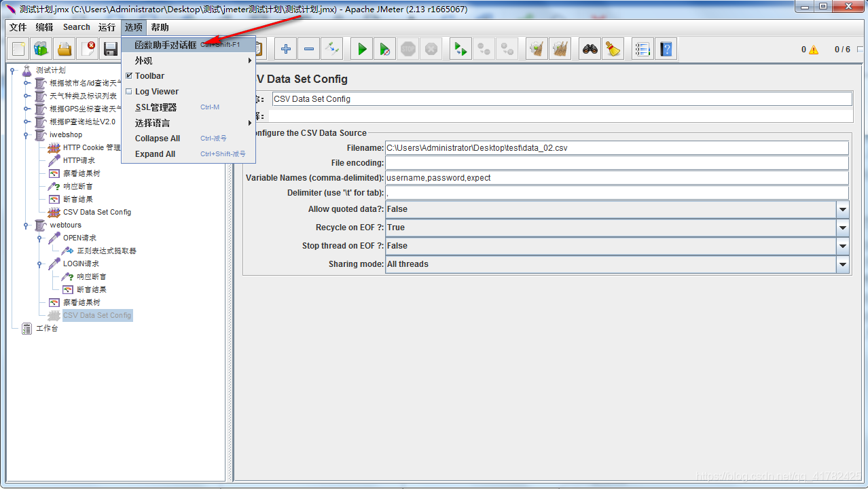Click the Close test plan toolbar icon
This screenshot has height=489, width=868.
coord(88,49)
